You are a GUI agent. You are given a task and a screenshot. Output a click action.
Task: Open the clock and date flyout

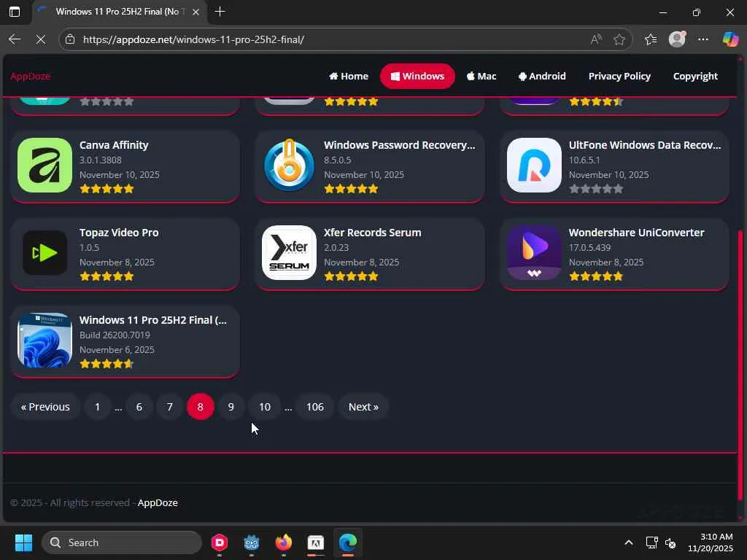coord(711,542)
